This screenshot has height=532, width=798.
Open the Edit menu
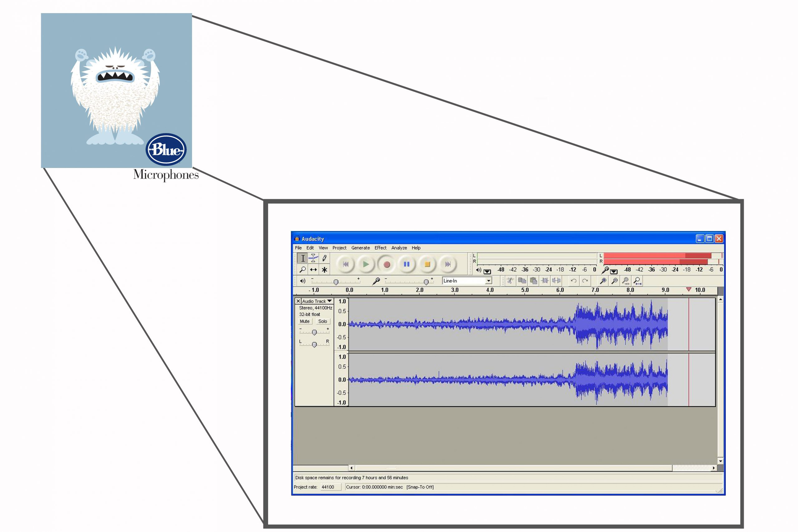pos(310,248)
